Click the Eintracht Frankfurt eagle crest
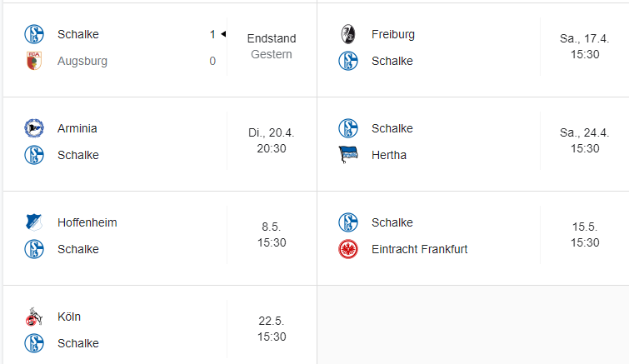This screenshot has height=364, width=629. tap(347, 249)
